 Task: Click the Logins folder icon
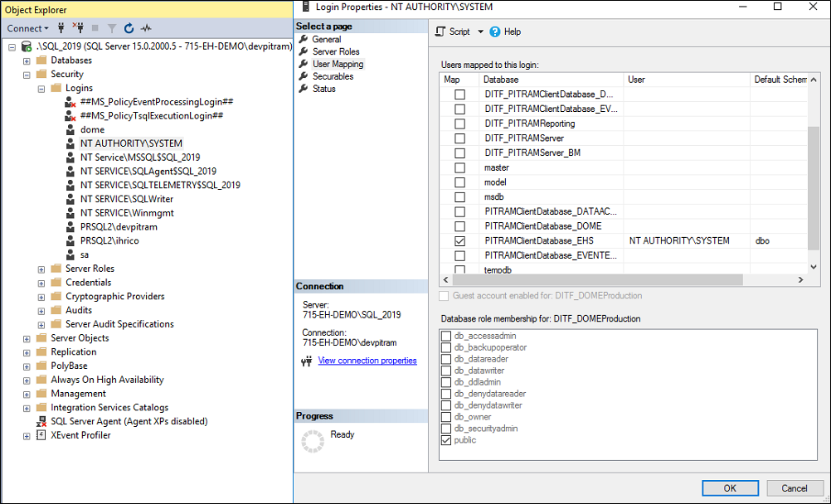[56, 88]
